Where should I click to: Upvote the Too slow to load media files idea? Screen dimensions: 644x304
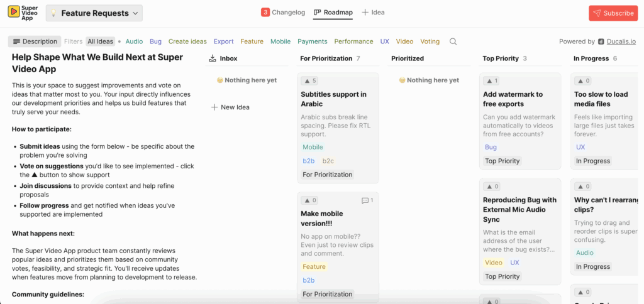(584, 81)
